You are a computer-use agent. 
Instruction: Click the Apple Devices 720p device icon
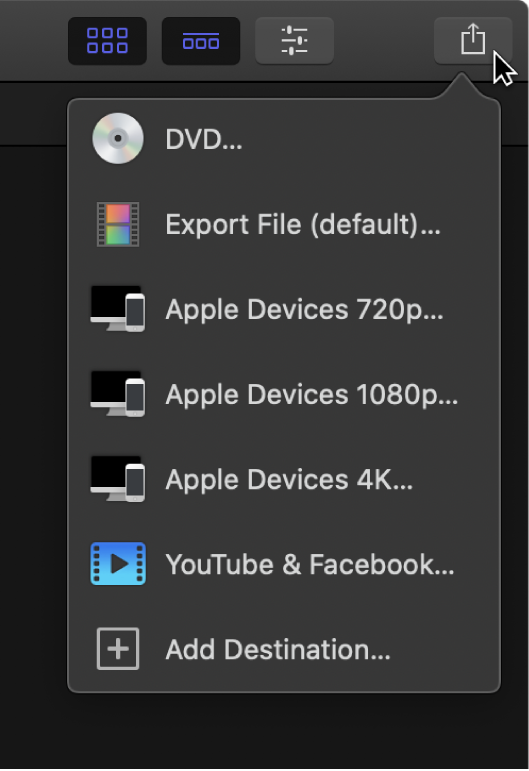tap(118, 309)
